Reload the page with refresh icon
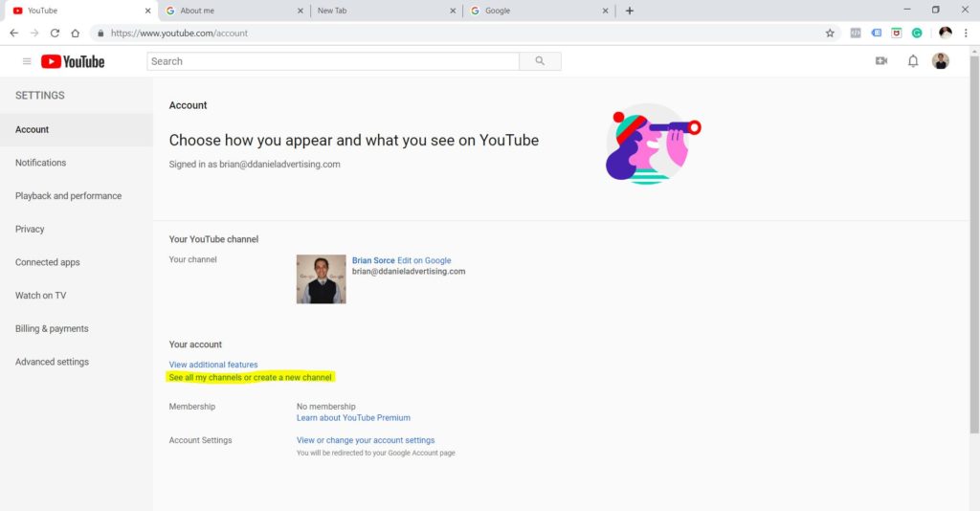Image resolution: width=980 pixels, height=511 pixels. [55, 33]
